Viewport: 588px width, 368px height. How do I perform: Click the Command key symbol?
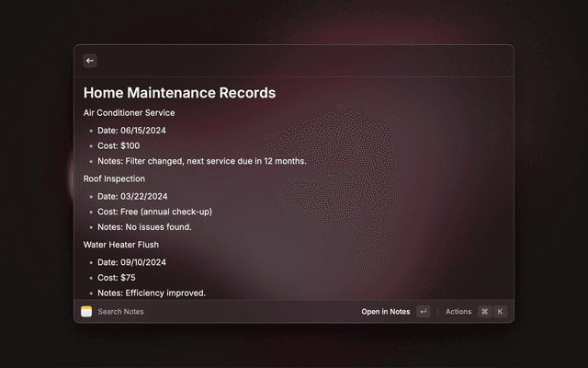coord(484,312)
